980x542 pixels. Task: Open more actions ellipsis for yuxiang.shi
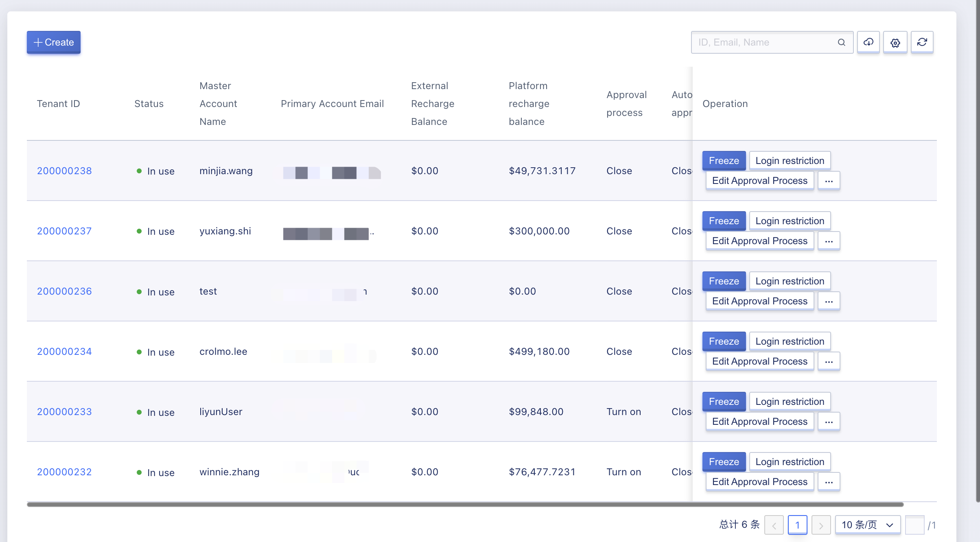(829, 241)
